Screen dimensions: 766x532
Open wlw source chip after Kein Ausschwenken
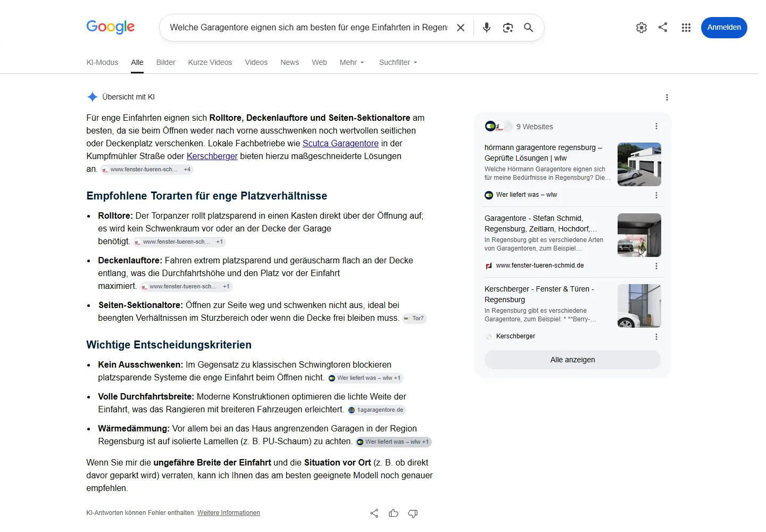point(365,378)
